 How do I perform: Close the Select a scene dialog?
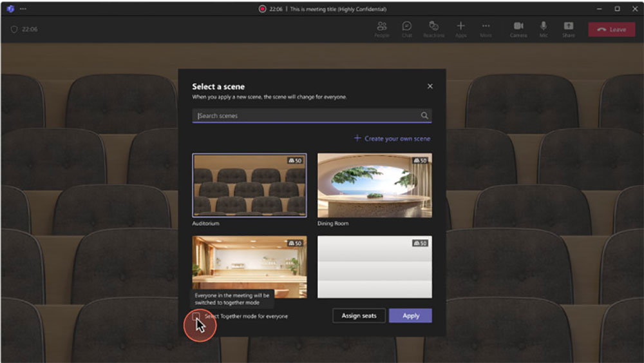point(430,86)
